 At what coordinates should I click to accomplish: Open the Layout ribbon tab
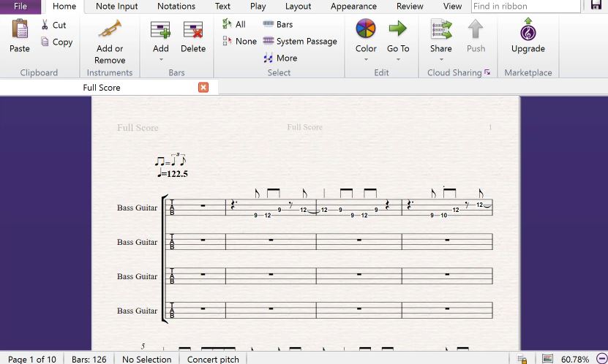[x=299, y=7]
